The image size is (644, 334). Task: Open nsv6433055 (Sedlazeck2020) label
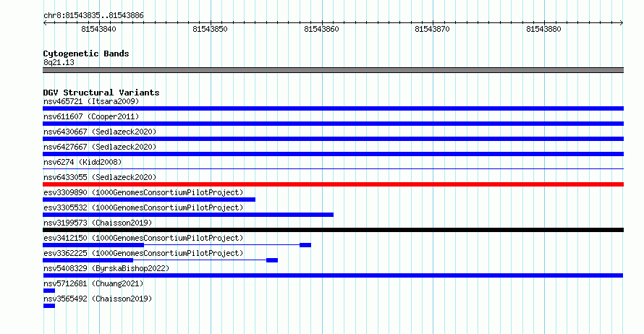[100, 177]
